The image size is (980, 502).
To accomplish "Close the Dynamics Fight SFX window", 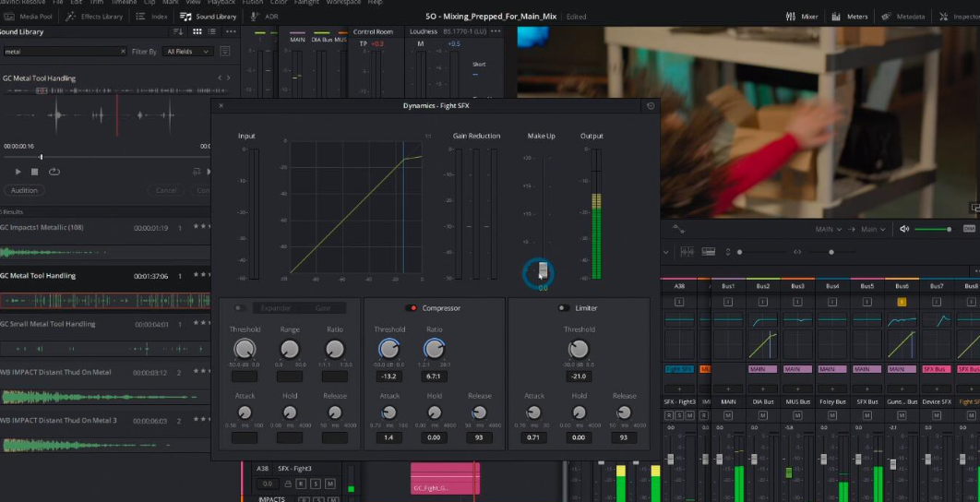I will pos(221,105).
